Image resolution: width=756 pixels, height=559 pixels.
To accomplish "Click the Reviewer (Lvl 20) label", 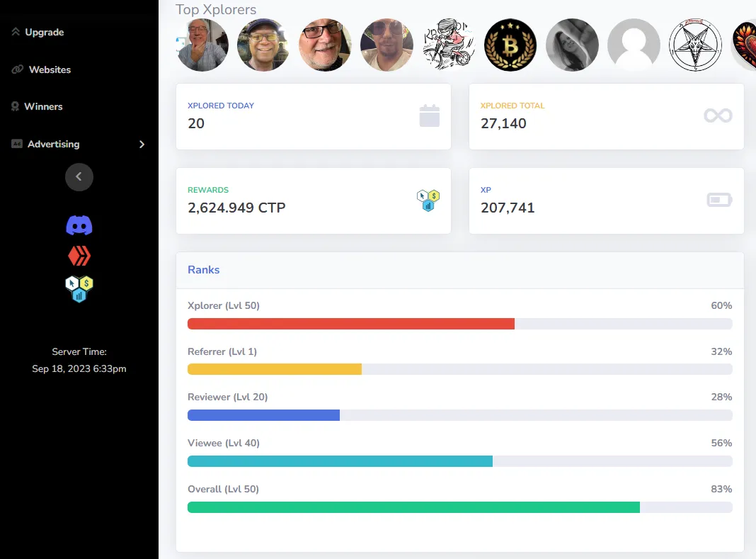I will (227, 397).
